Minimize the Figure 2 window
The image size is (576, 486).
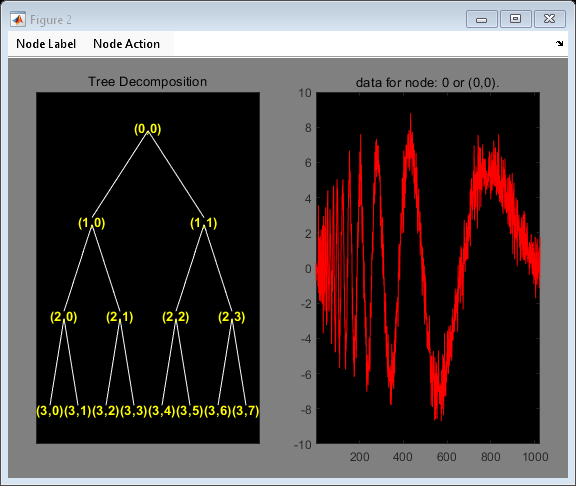point(482,19)
